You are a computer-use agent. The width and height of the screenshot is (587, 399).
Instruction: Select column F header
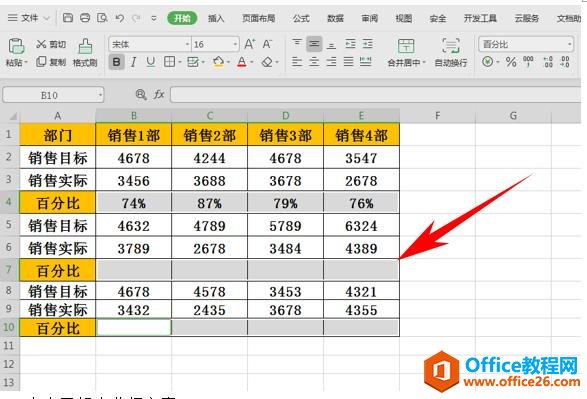[x=437, y=116]
